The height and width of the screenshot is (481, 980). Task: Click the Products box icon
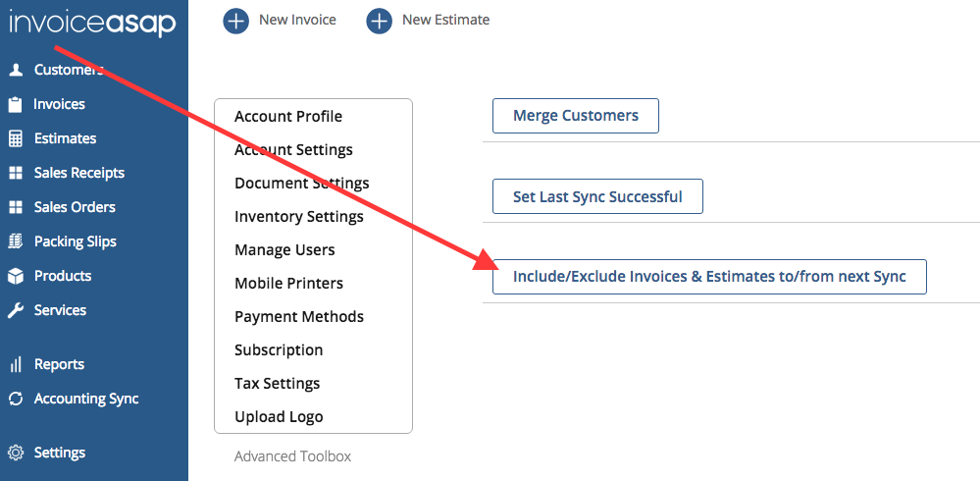coord(15,276)
